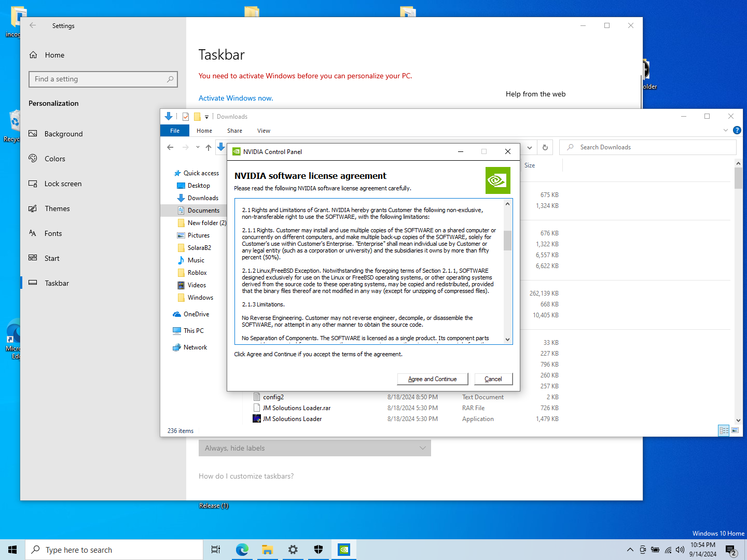Screen dimensions: 747x560
Task: Open the View ribbon tab
Action: tap(264, 131)
